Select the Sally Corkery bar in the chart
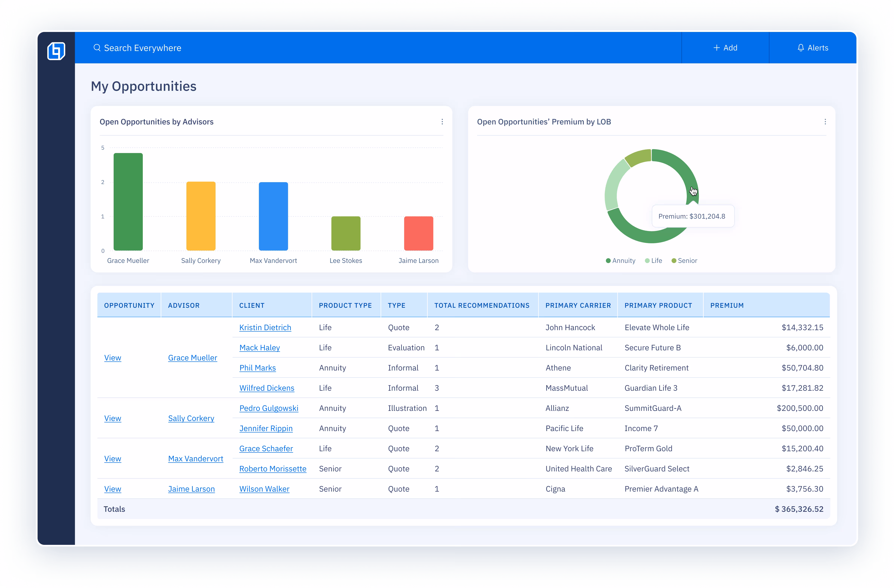This screenshot has height=588, width=894. pos(201,216)
